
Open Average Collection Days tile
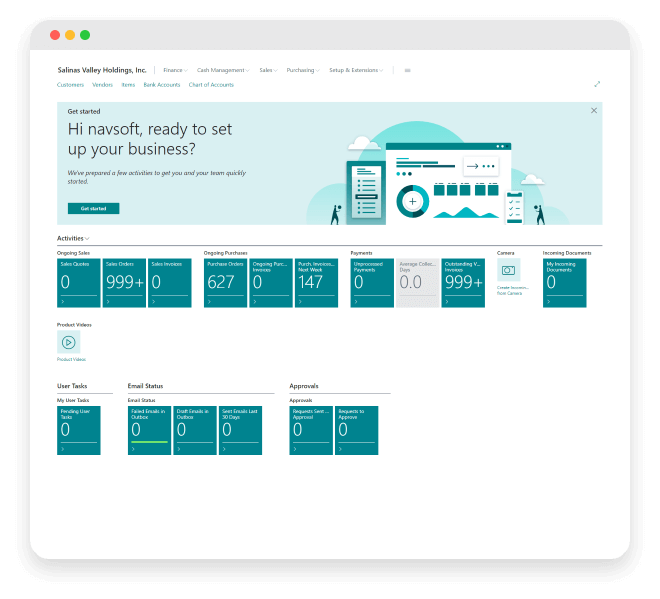[x=418, y=283]
